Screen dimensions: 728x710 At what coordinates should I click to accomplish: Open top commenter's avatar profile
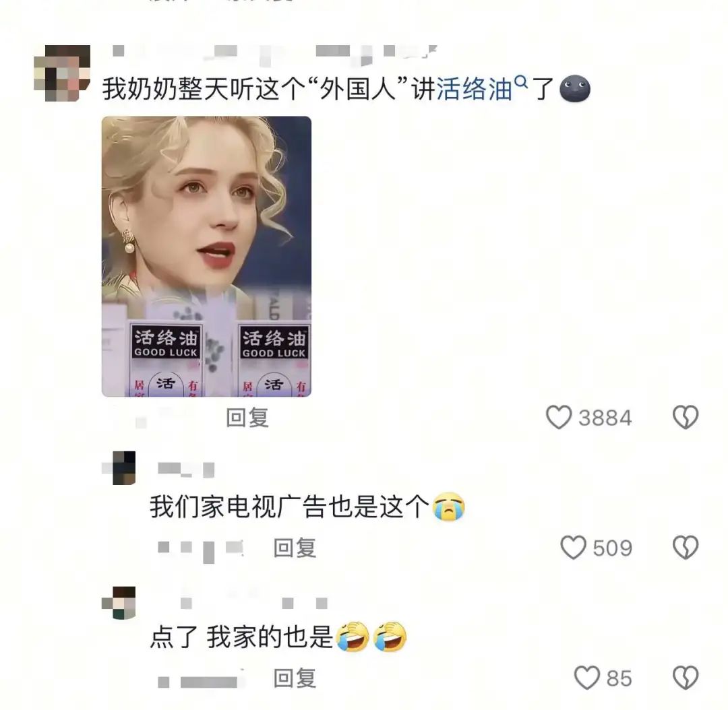(x=62, y=73)
